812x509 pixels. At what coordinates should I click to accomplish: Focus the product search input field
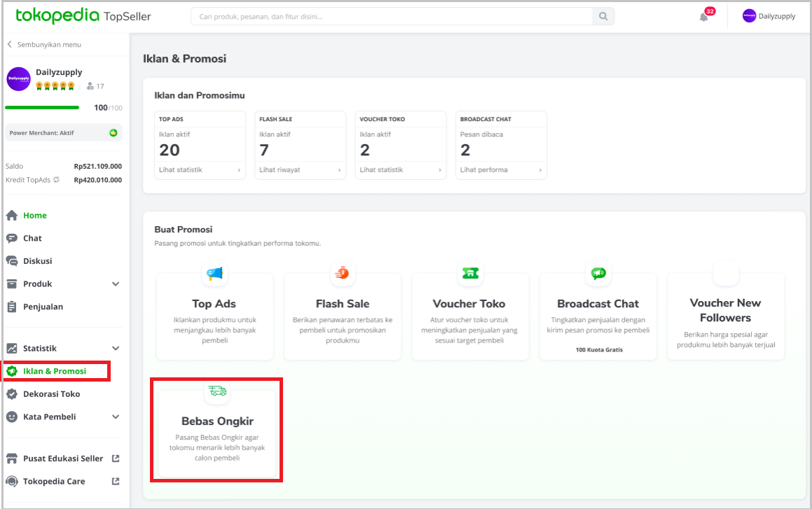pos(392,17)
